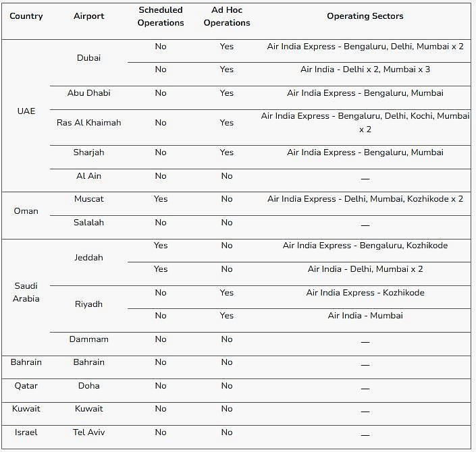
Task: Click the Oman country cell
Action: point(26,210)
